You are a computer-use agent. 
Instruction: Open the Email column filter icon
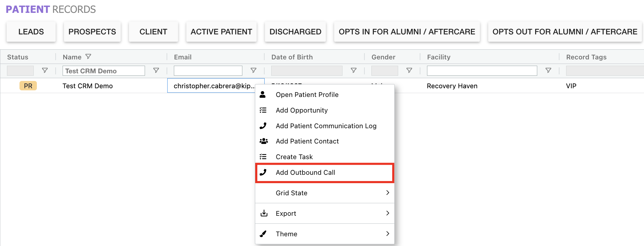[x=253, y=71]
